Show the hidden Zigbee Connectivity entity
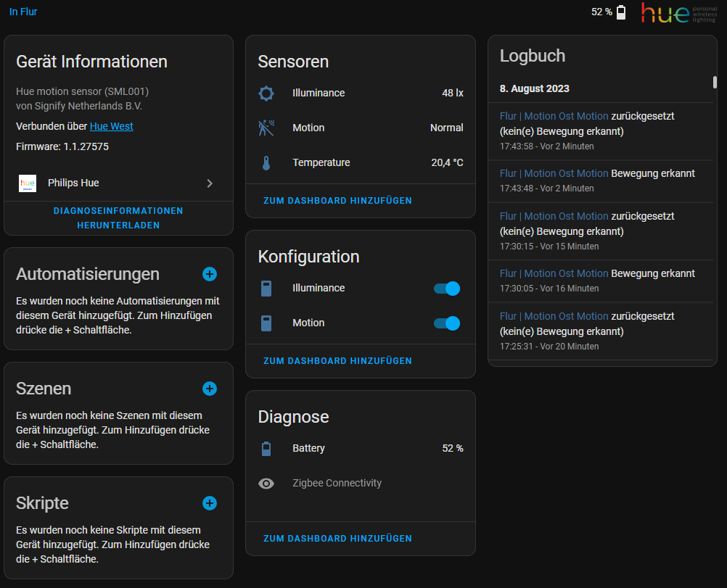This screenshot has width=727, height=588. (266, 483)
